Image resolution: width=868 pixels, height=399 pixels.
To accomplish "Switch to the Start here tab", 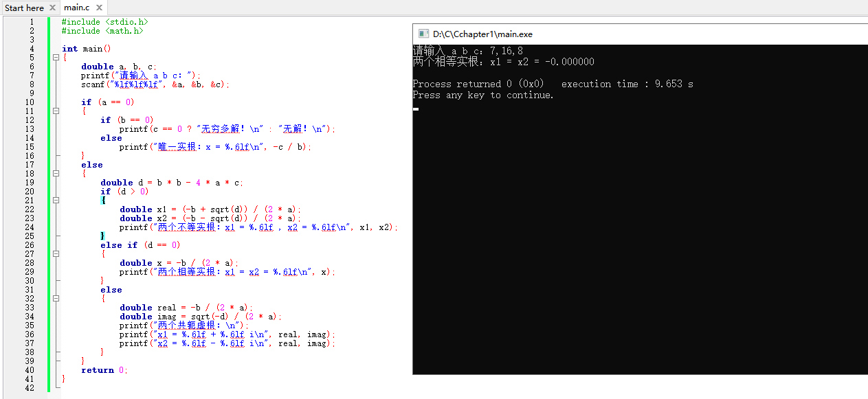I will click(24, 8).
